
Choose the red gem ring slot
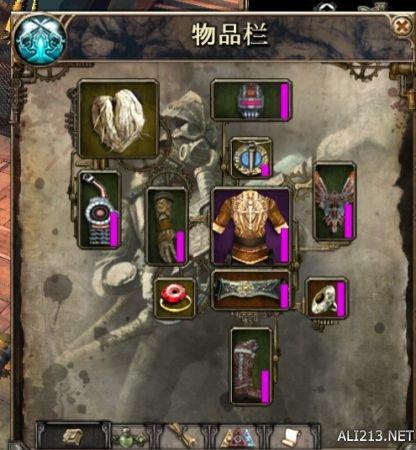pyautogui.click(x=175, y=298)
